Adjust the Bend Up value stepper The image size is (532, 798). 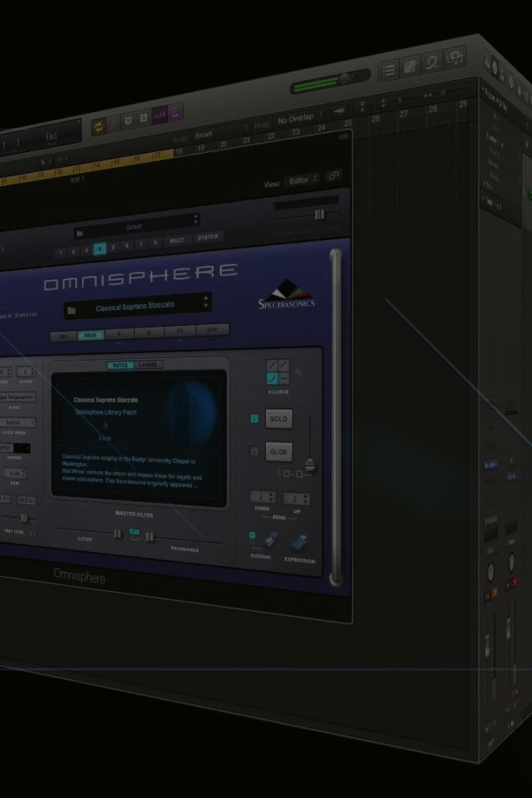pyautogui.click(x=296, y=499)
